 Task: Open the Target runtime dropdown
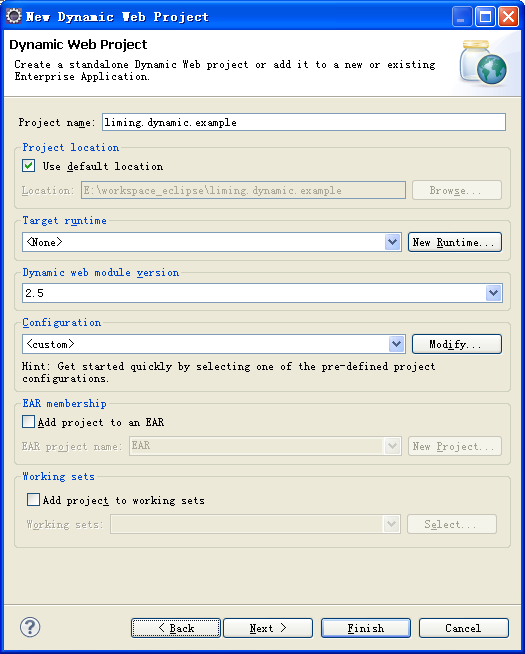click(x=392, y=242)
